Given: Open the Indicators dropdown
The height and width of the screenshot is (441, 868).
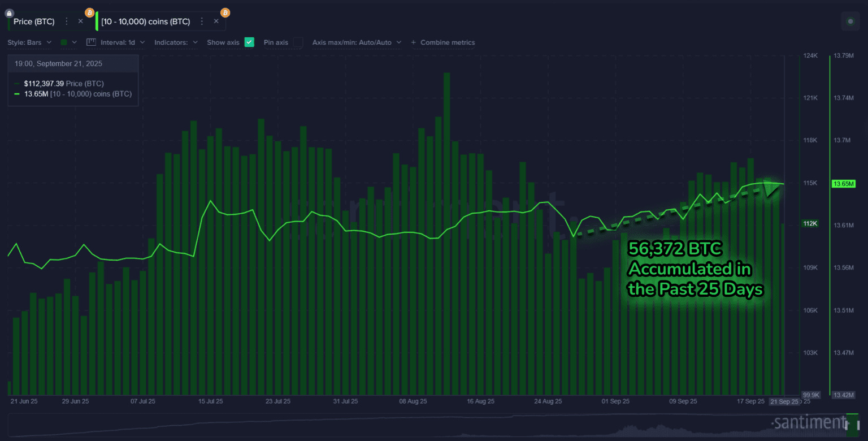Looking at the screenshot, I should click(176, 42).
